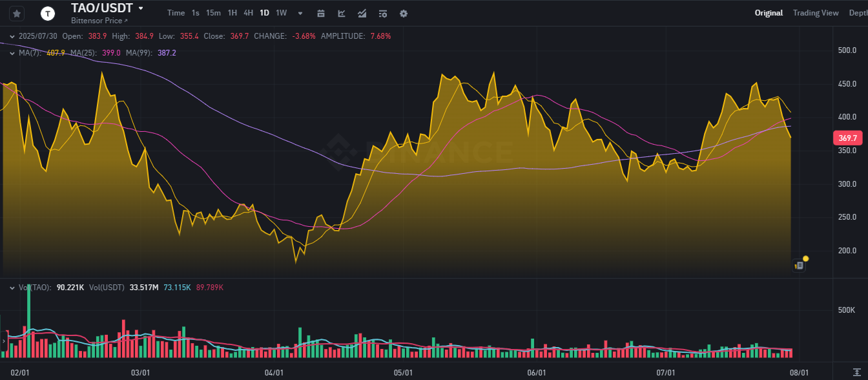This screenshot has width=868, height=380.
Task: Click the 400.0 price axis label
Action: pos(847,117)
